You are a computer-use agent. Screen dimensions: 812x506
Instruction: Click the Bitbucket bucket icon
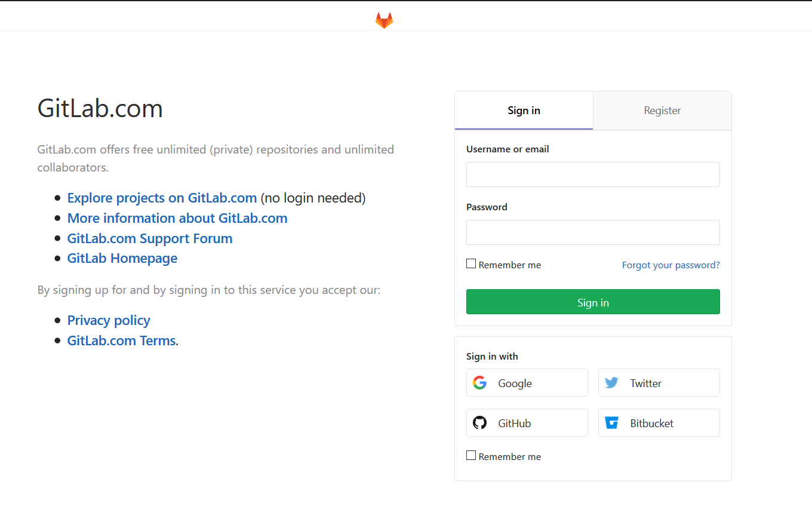(611, 423)
